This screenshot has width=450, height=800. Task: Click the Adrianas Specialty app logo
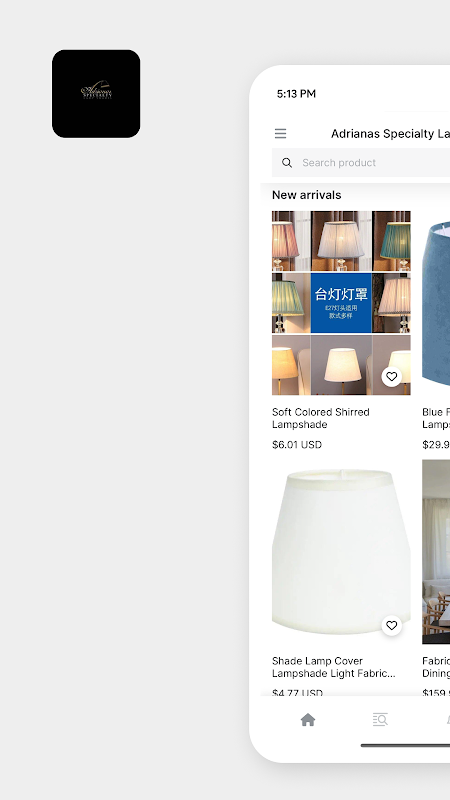pyautogui.click(x=96, y=94)
